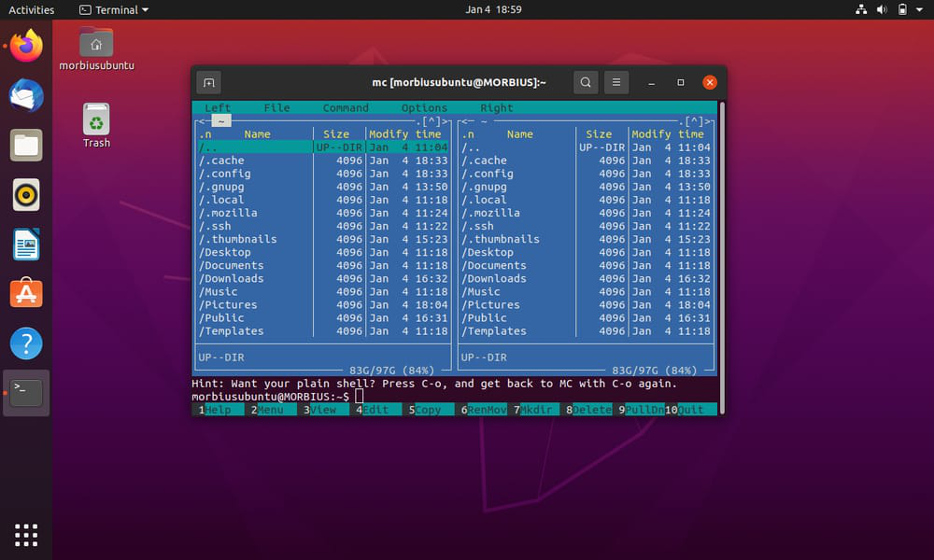
Task: Click the terminal window scrollbar
Action: point(722,258)
